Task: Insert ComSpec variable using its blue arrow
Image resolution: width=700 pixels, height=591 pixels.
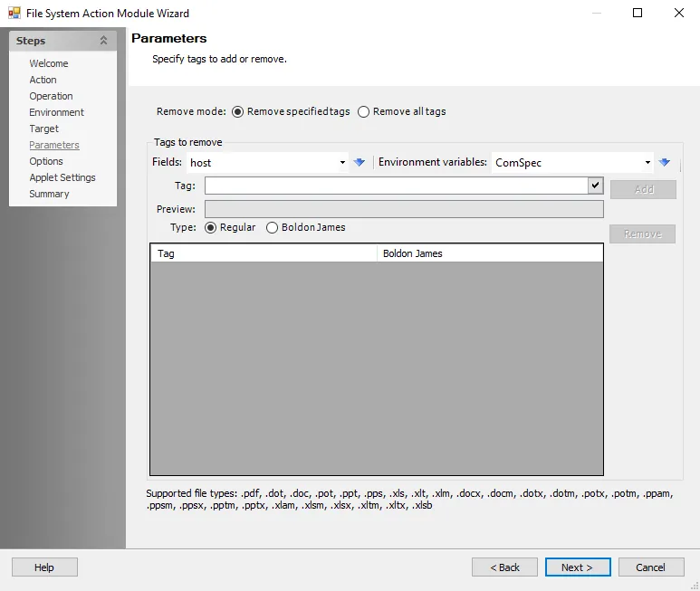Action: pos(665,162)
